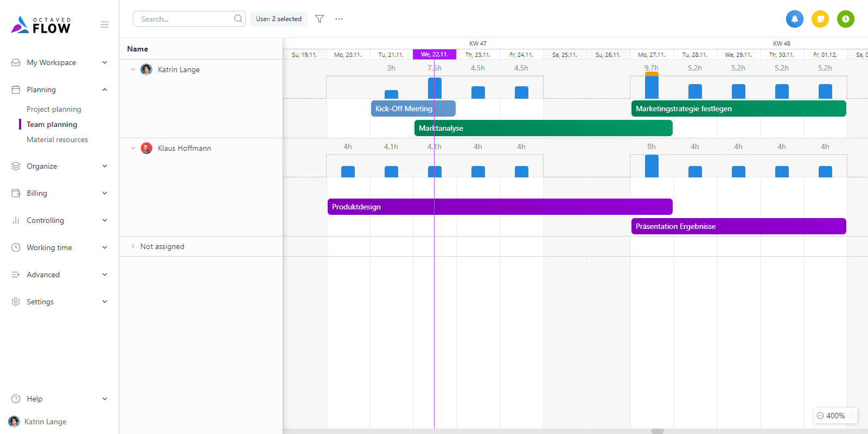Screen dimensions: 868x434
Task: Click the We, 22.11. date header
Action: tap(434, 54)
